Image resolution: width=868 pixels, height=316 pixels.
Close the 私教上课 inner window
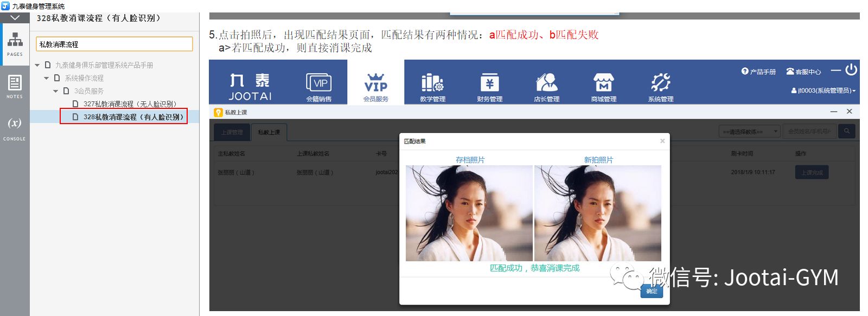click(x=850, y=111)
